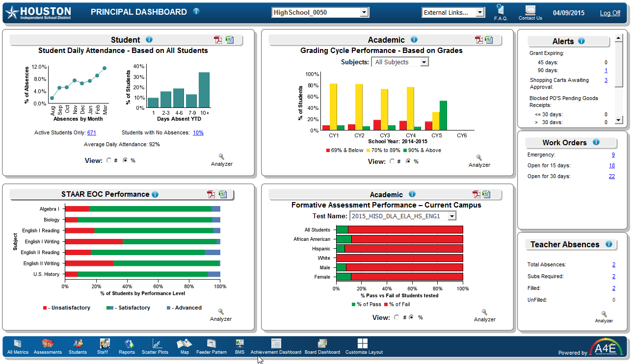The height and width of the screenshot is (364, 633).
Task: Export STAAR EOC Performance to Excel
Action: [x=223, y=194]
